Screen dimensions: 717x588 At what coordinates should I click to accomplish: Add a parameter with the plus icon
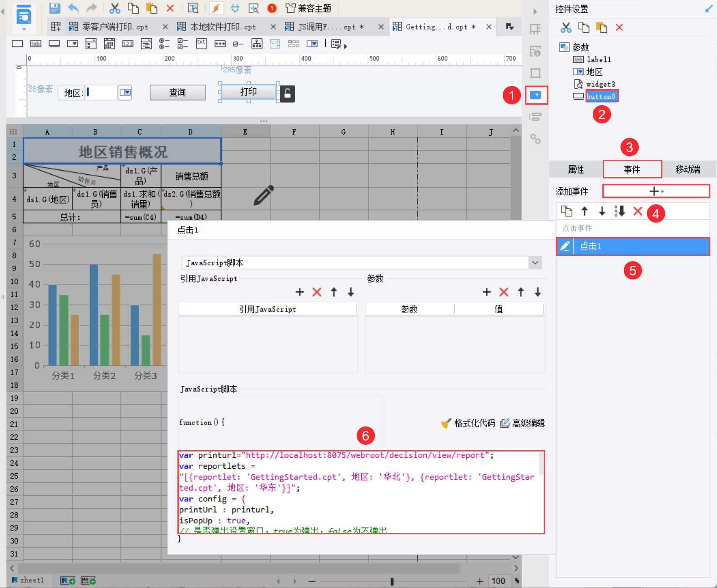pyautogui.click(x=487, y=292)
